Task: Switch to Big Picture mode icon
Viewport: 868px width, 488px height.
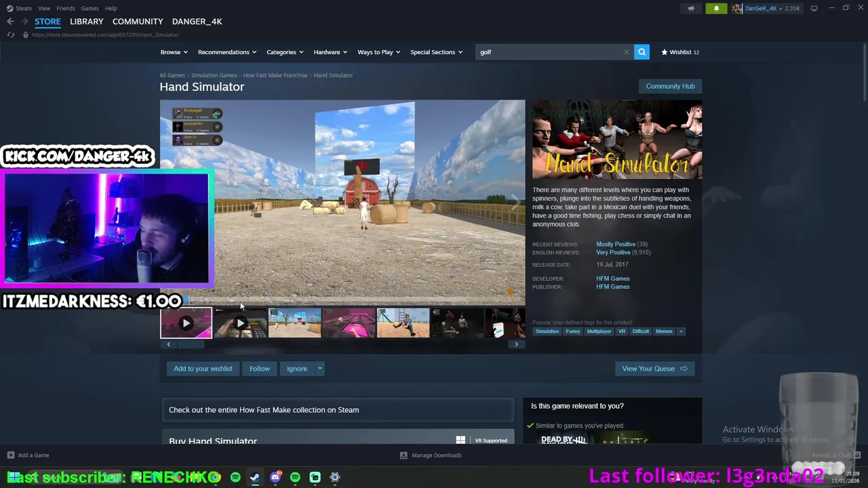Action: [x=814, y=8]
